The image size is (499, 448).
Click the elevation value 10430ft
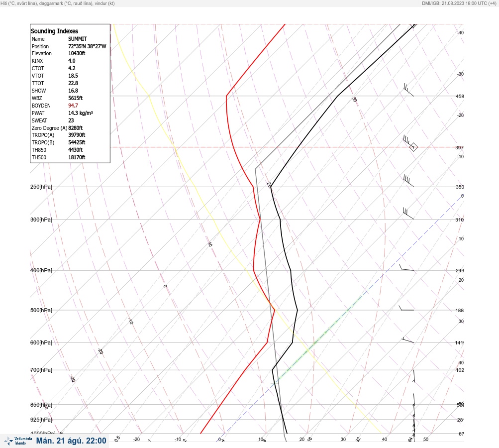pos(77,53)
